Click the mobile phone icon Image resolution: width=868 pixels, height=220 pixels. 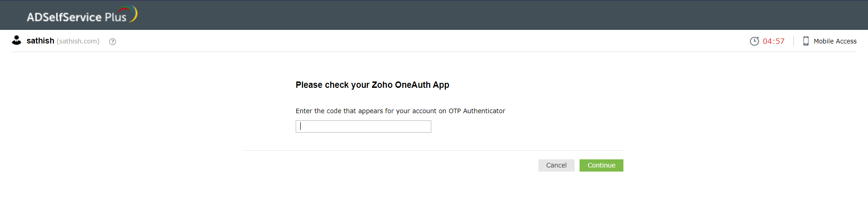coord(806,41)
